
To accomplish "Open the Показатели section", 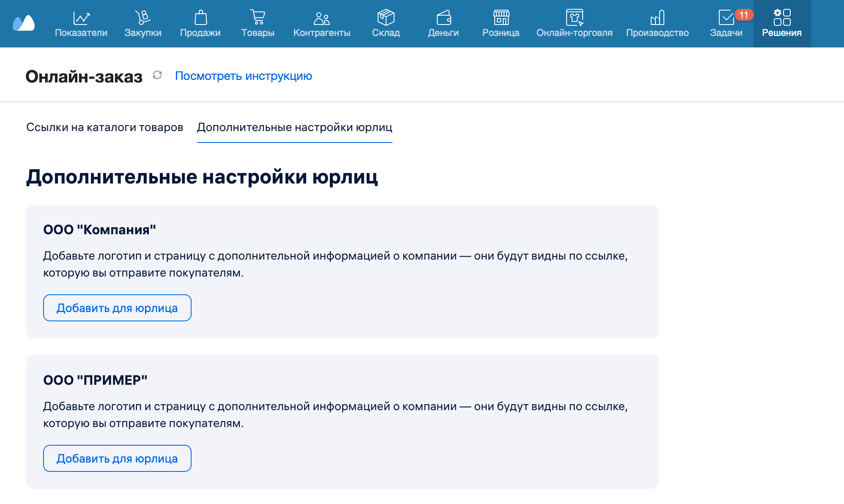I will tap(82, 23).
